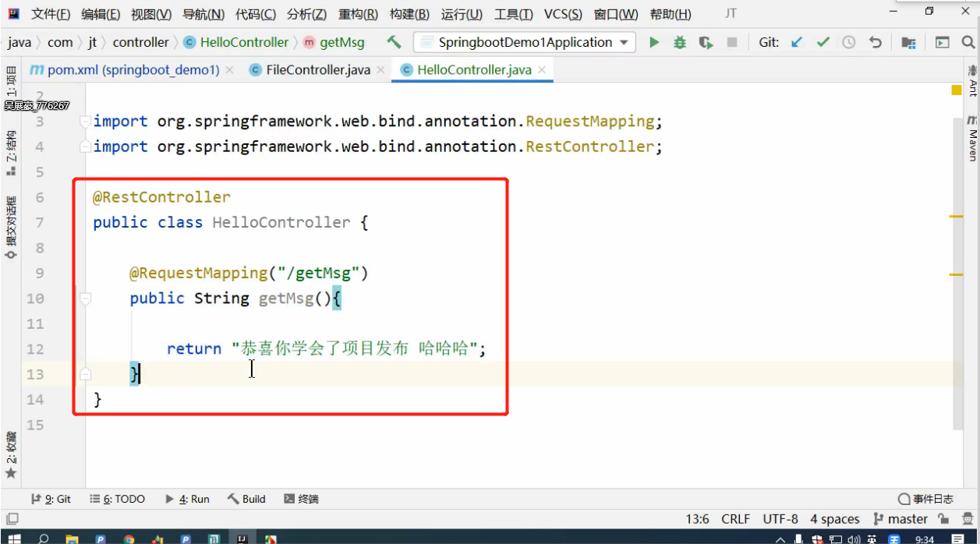Close the HelloController.java tab
The height and width of the screenshot is (544, 980).
pyautogui.click(x=542, y=69)
